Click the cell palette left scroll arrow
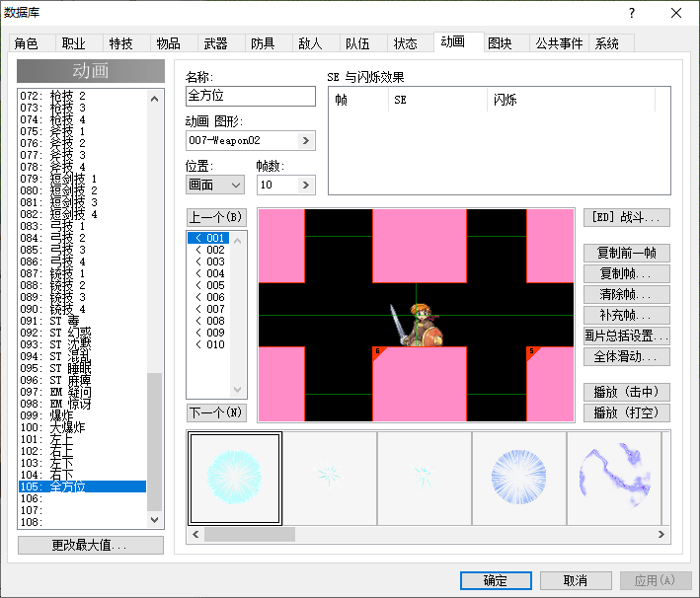Viewport: 700px width, 598px height. [195, 534]
